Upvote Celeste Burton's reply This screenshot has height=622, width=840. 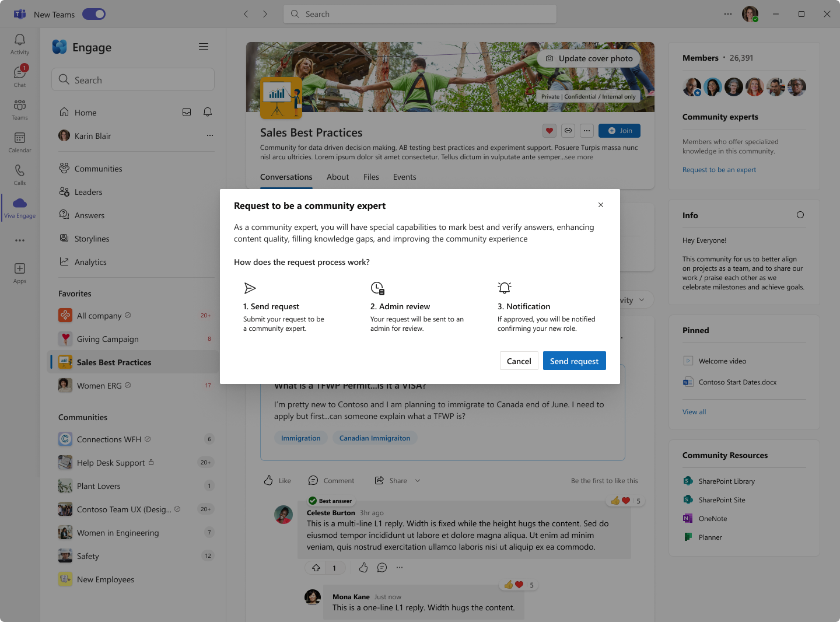click(316, 568)
